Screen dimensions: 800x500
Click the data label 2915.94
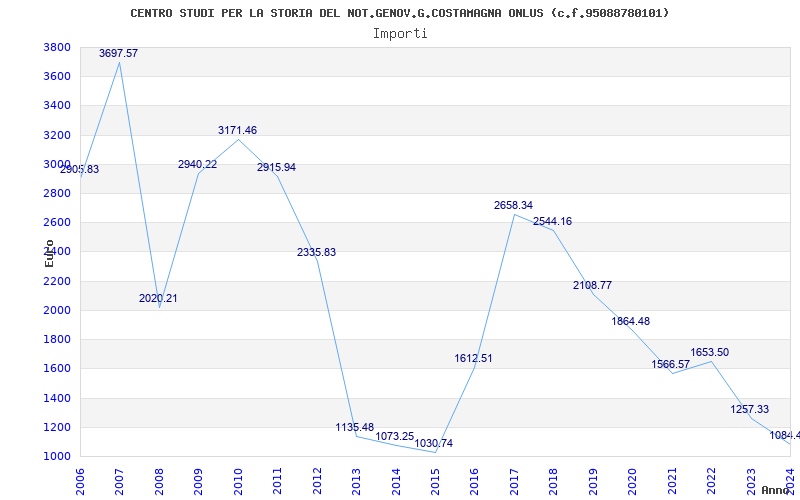pos(277,167)
